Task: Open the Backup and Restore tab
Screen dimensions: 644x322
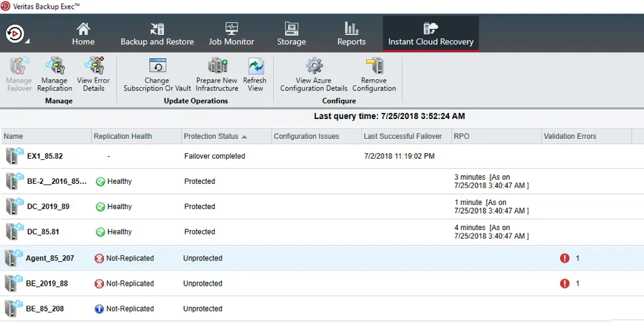Action: pyautogui.click(x=157, y=34)
